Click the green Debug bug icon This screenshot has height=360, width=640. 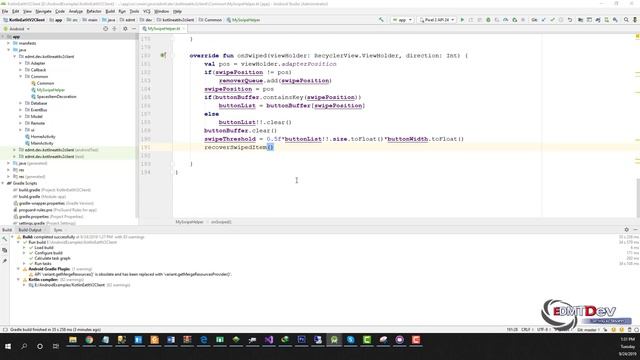[x=488, y=20]
